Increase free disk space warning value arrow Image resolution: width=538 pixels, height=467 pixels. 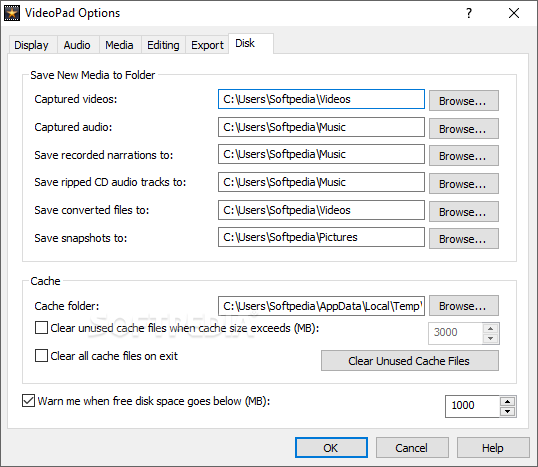click(x=507, y=401)
